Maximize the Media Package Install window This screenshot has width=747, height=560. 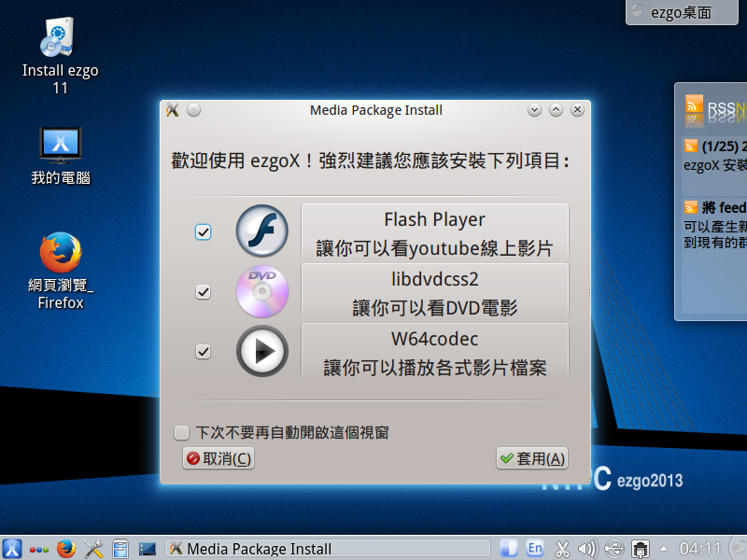(x=556, y=110)
